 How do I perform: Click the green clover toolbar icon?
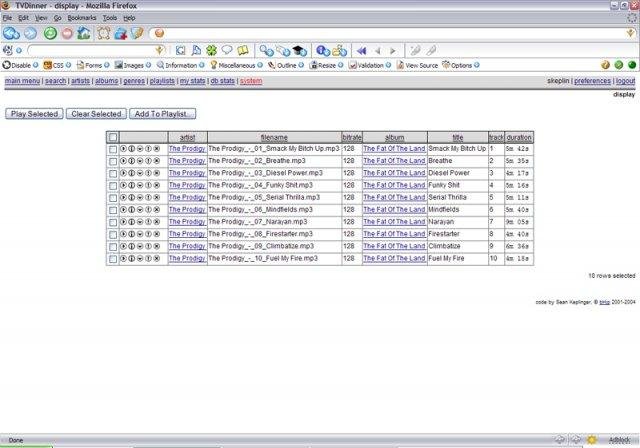point(211,51)
